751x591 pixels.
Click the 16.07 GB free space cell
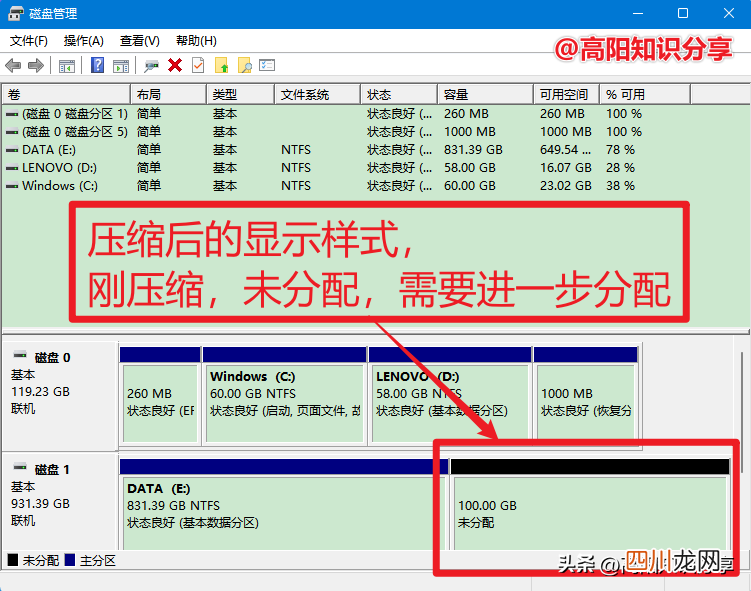point(566,168)
